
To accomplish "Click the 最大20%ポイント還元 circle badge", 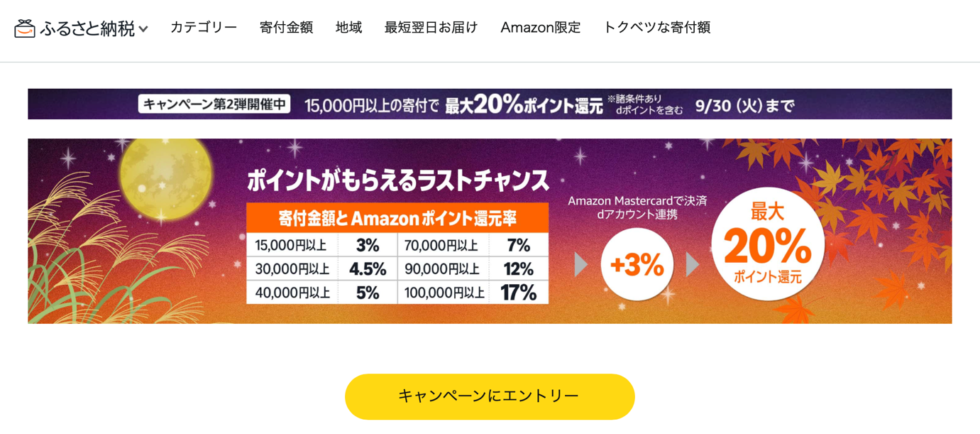I will pyautogui.click(x=767, y=244).
